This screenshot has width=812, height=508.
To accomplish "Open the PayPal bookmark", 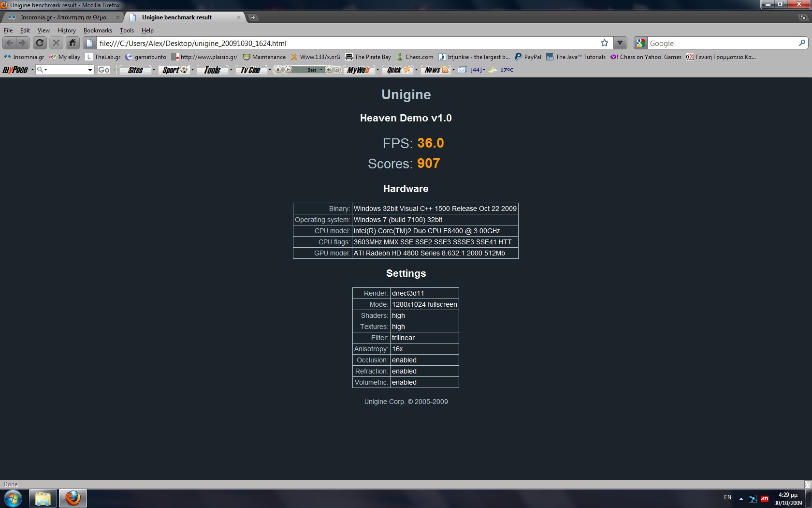I will [528, 57].
